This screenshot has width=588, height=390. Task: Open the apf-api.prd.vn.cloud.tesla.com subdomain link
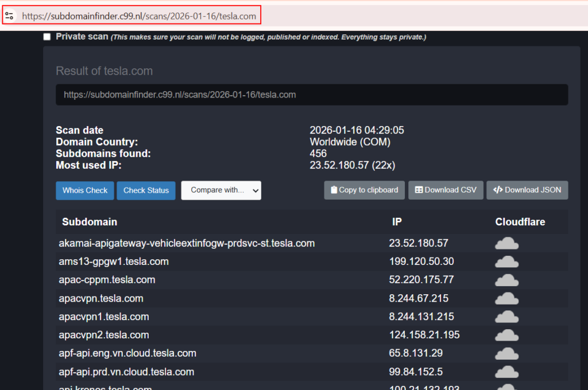pyautogui.click(x=126, y=372)
